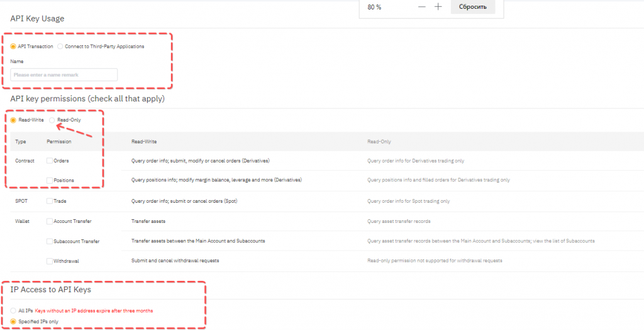Click the Read-Only column header

(379, 142)
